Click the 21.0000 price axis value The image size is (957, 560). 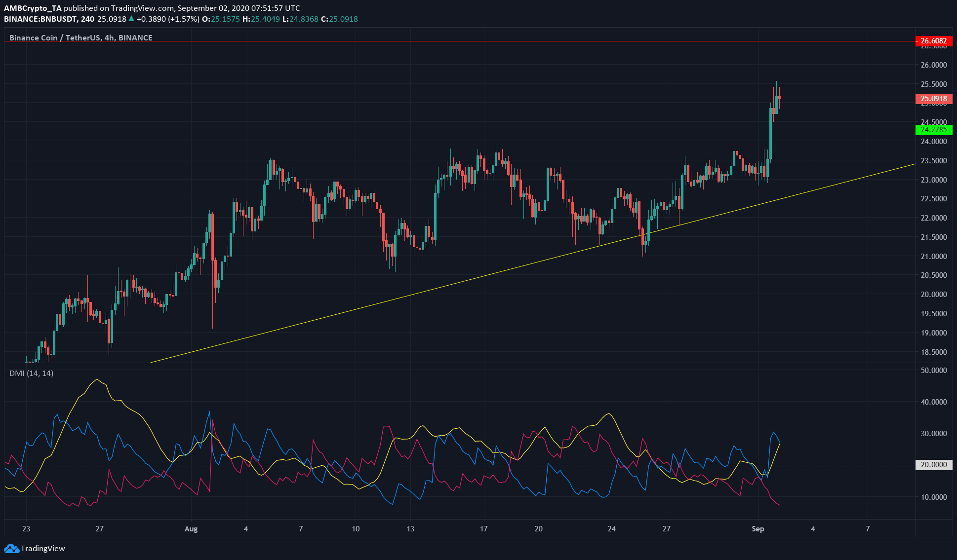tap(934, 257)
